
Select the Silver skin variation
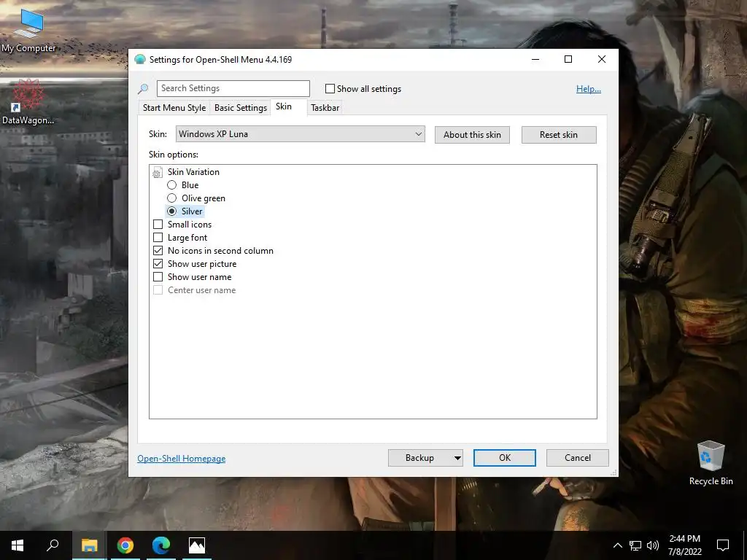coord(171,211)
